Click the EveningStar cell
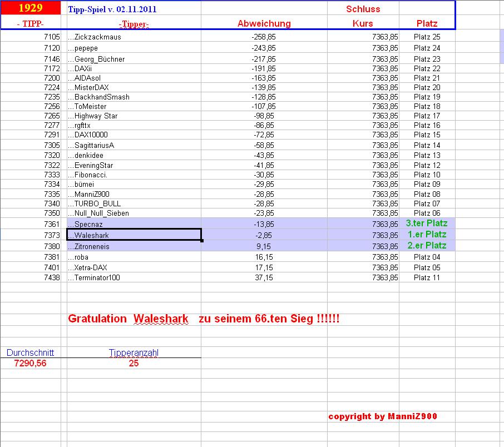Viewport: 504px width, 447px height. [134, 165]
